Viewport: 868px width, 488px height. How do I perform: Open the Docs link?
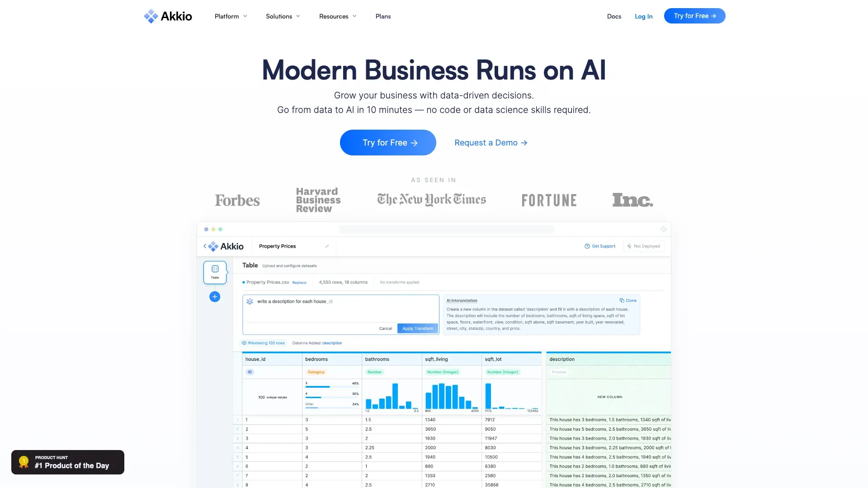tap(614, 16)
